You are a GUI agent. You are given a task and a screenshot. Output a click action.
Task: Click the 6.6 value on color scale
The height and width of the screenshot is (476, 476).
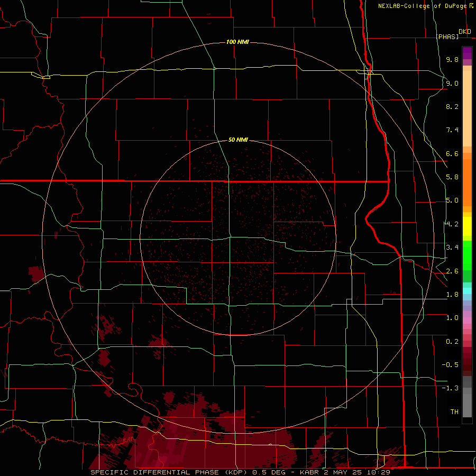pyautogui.click(x=452, y=153)
